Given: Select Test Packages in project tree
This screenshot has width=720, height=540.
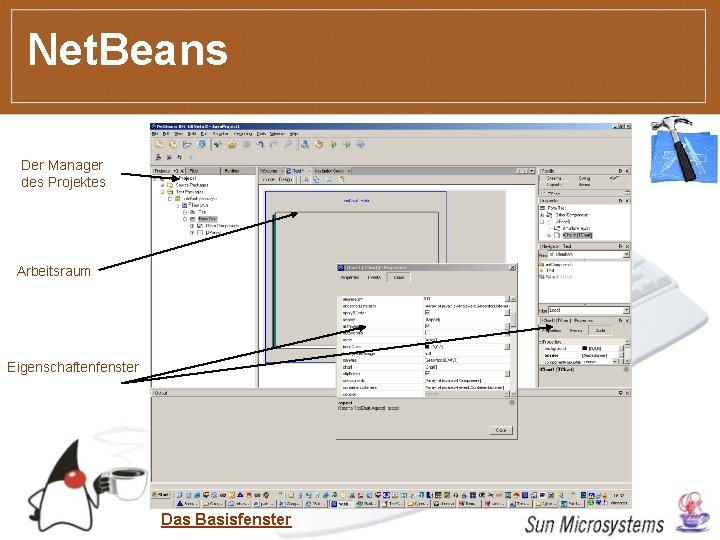Looking at the screenshot, I should click(x=190, y=192).
